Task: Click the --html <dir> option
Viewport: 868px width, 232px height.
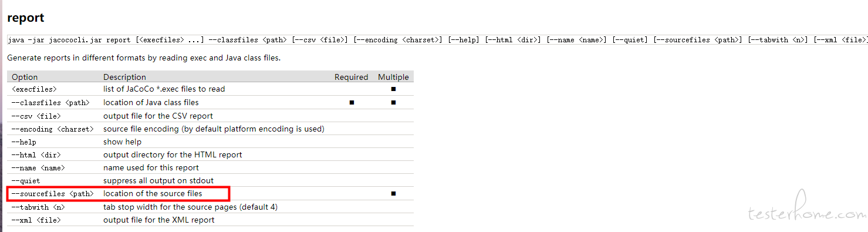Action: pos(36,154)
